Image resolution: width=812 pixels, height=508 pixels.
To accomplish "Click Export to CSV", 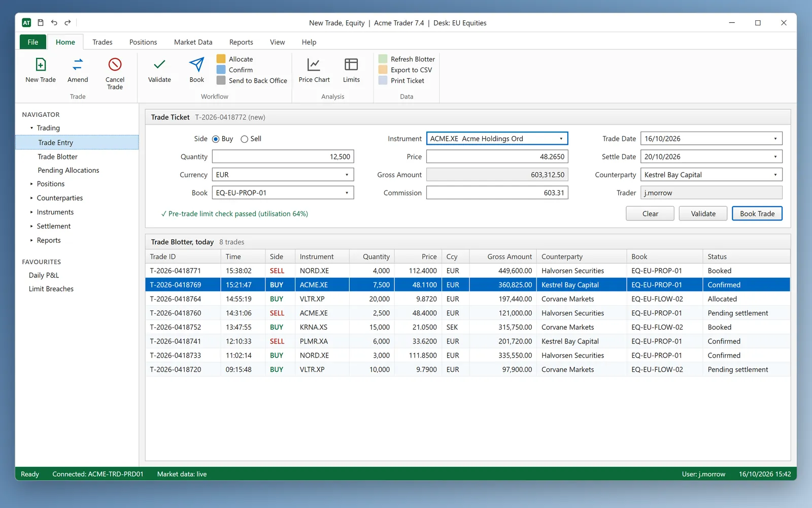I will coord(405,70).
